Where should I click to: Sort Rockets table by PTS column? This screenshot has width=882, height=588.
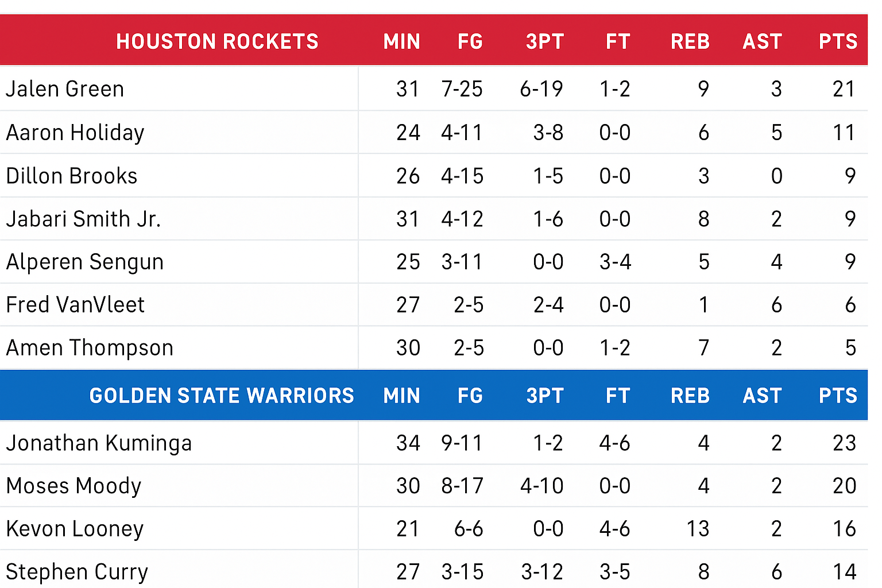(x=838, y=42)
